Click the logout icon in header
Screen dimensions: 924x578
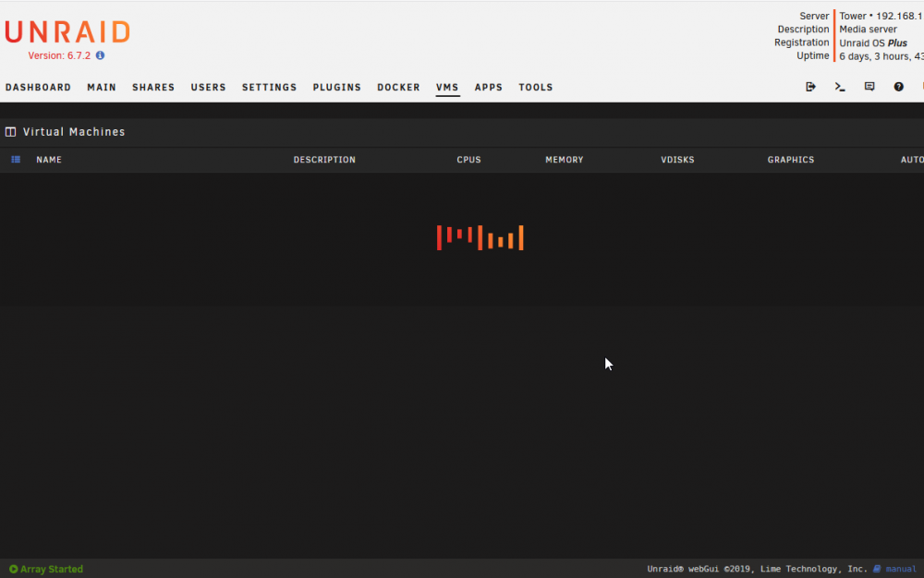(x=811, y=87)
